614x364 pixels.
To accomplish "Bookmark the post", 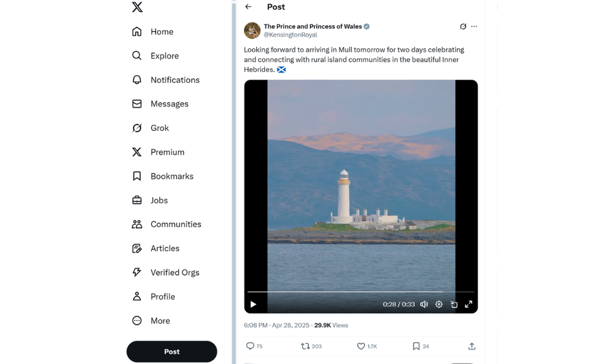I will [416, 346].
